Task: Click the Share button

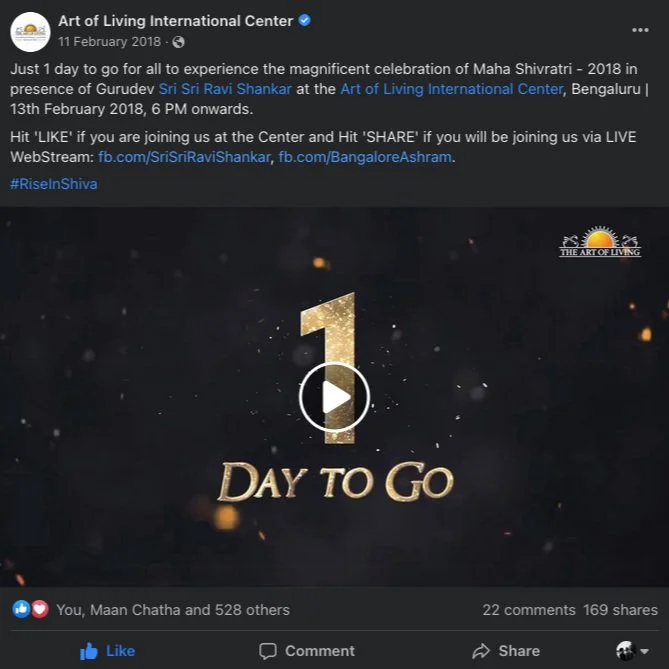Action: (506, 651)
